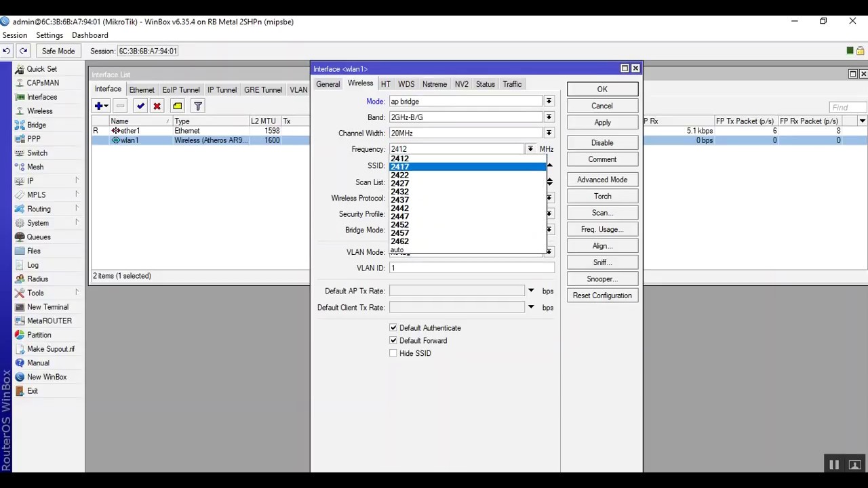
Task: Open Quick Set in sidebar
Action: click(x=41, y=69)
